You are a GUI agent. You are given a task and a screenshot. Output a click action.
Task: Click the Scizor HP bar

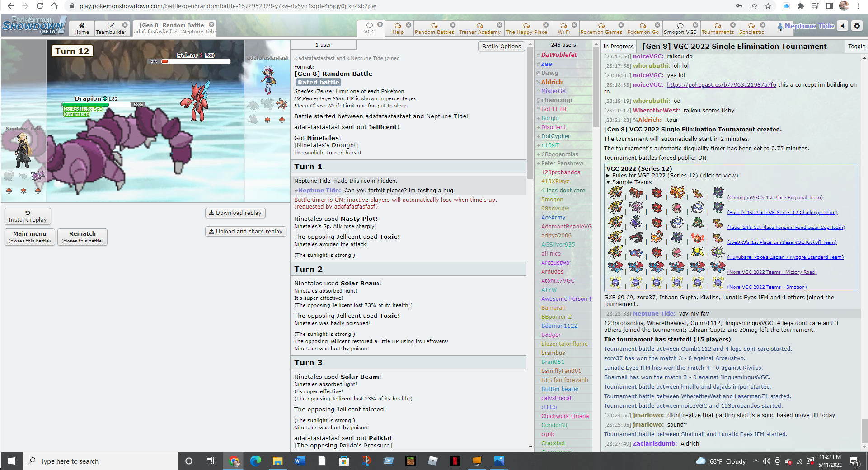point(196,61)
